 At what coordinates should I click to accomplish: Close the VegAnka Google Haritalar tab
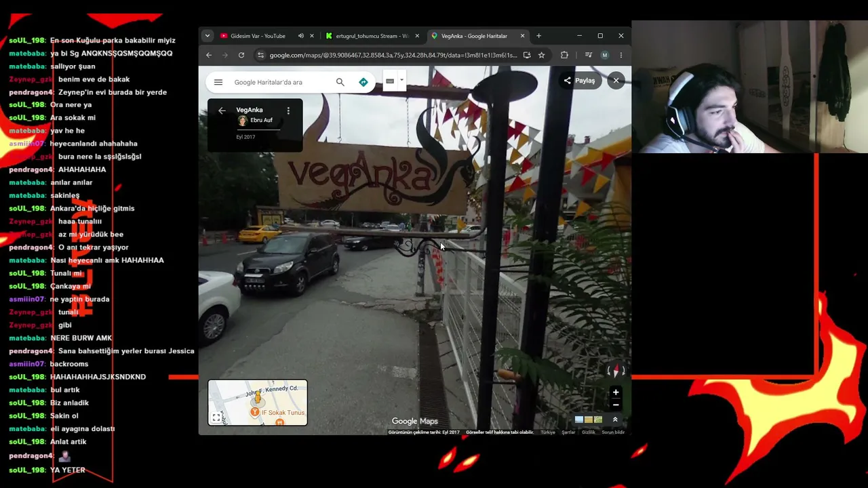[522, 36]
